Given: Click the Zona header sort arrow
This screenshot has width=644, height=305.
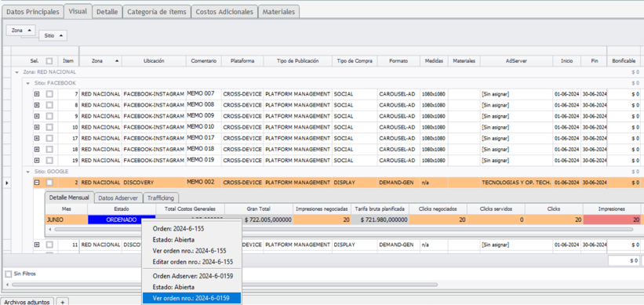Looking at the screenshot, I should point(117,60).
